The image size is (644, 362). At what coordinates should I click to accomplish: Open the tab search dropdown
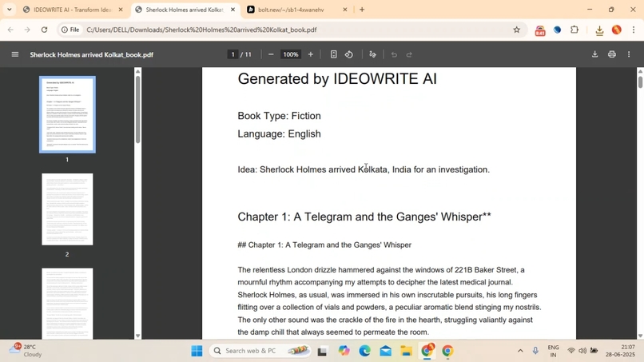9,10
